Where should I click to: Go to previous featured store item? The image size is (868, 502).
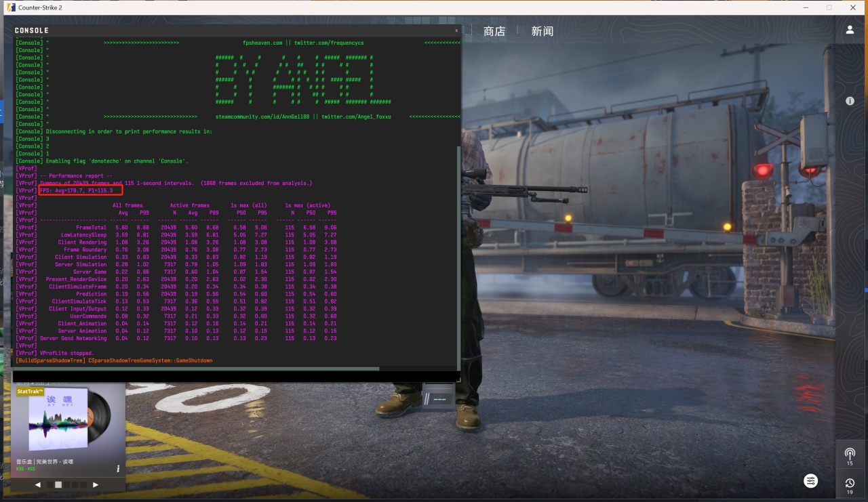pos(38,484)
